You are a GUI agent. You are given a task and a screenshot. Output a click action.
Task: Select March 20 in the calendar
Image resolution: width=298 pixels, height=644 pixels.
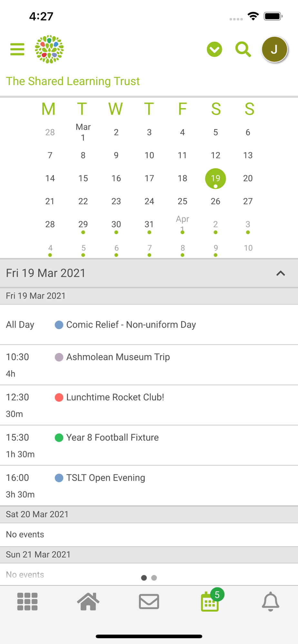click(x=248, y=178)
